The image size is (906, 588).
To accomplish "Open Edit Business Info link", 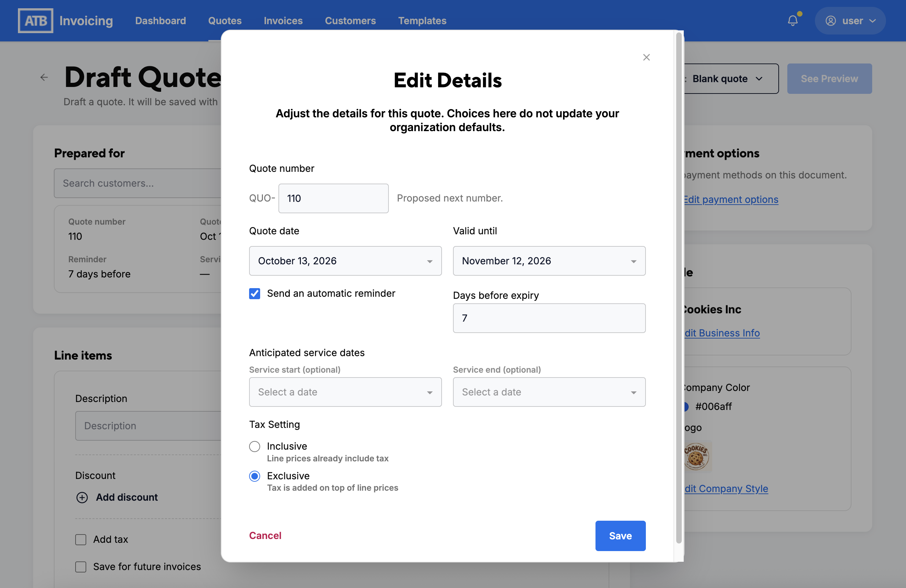I will point(722,333).
